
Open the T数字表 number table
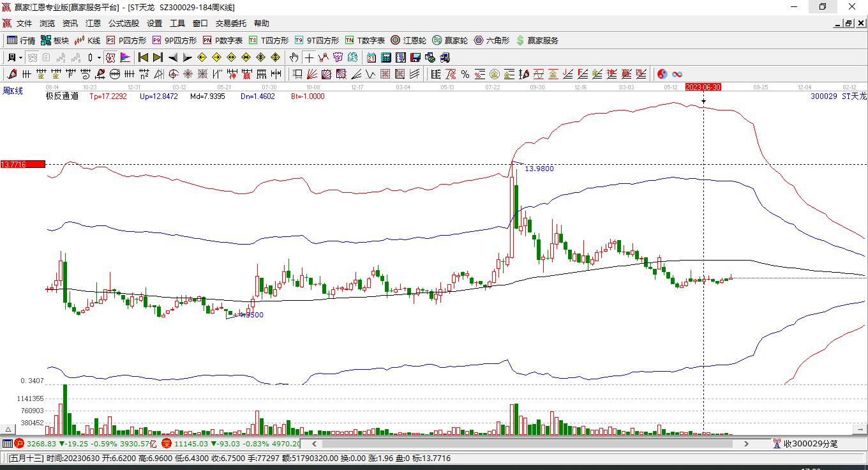tap(365, 40)
